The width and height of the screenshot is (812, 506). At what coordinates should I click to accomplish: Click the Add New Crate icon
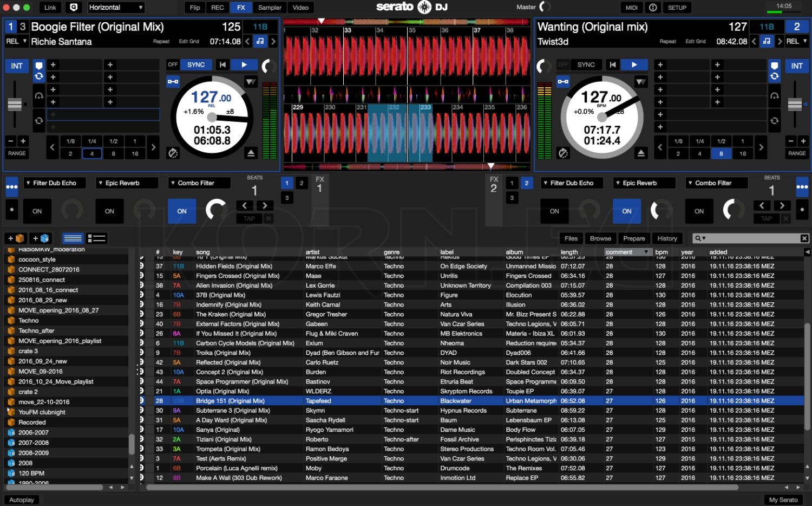coord(15,238)
